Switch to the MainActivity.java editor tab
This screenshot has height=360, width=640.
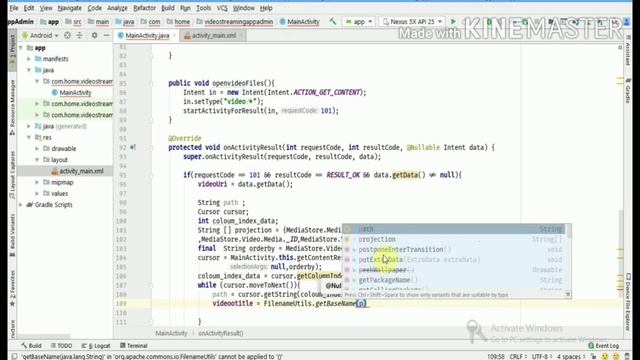(147, 36)
